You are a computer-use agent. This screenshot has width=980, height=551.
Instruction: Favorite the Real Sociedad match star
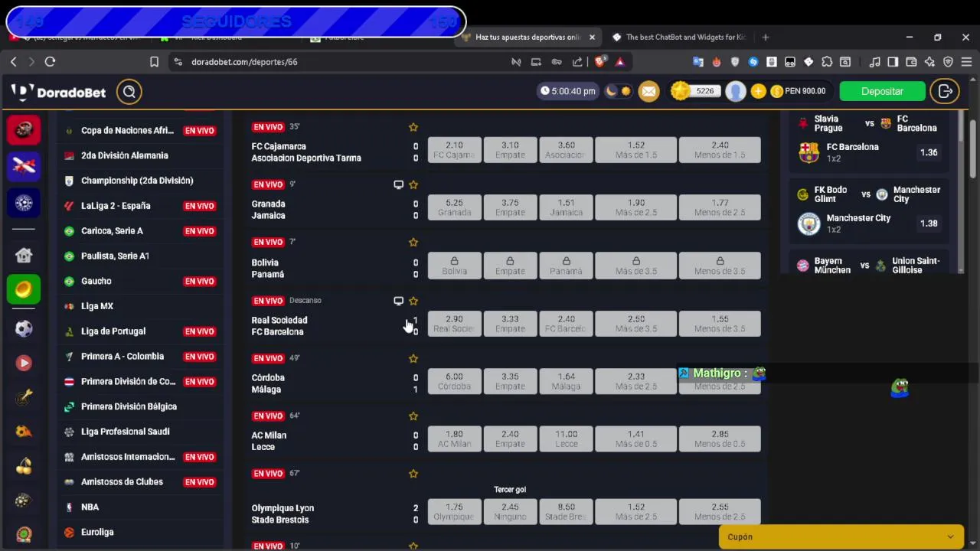[413, 301]
